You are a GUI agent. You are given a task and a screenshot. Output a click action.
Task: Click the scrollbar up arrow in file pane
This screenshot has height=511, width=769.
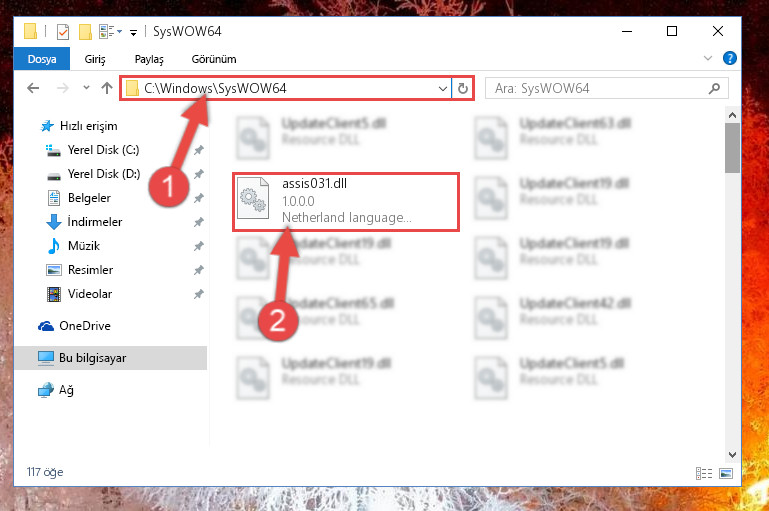pos(732,116)
